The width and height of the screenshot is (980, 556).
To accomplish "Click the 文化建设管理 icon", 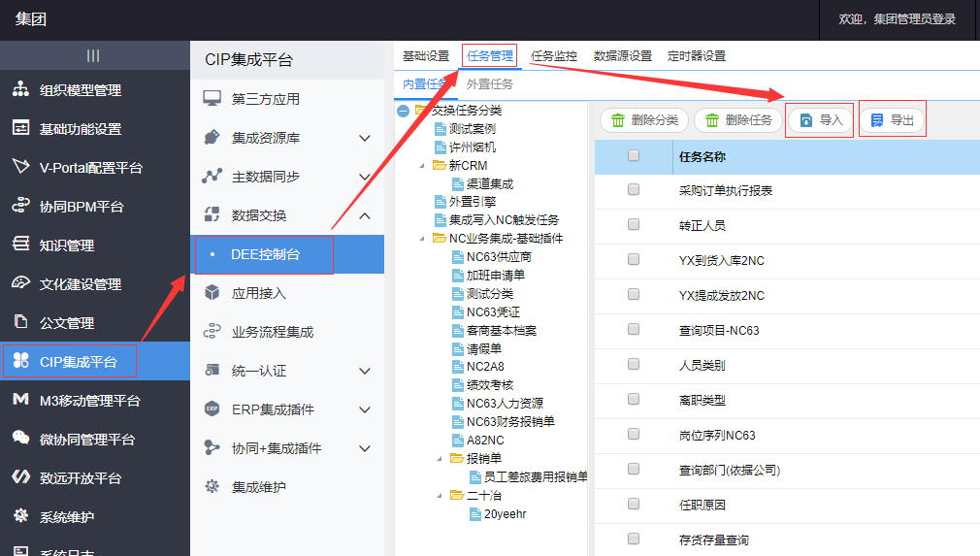I will (20, 283).
